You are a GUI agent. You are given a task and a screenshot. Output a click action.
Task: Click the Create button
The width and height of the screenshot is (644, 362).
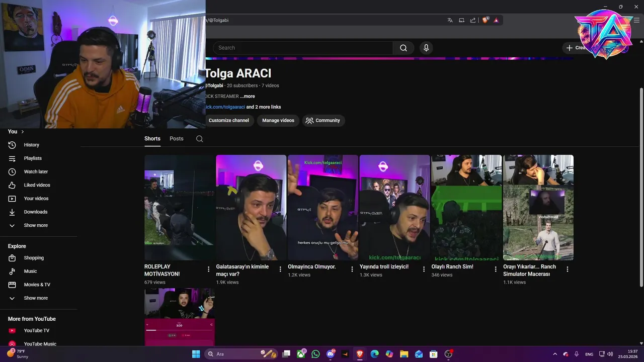[576, 48]
